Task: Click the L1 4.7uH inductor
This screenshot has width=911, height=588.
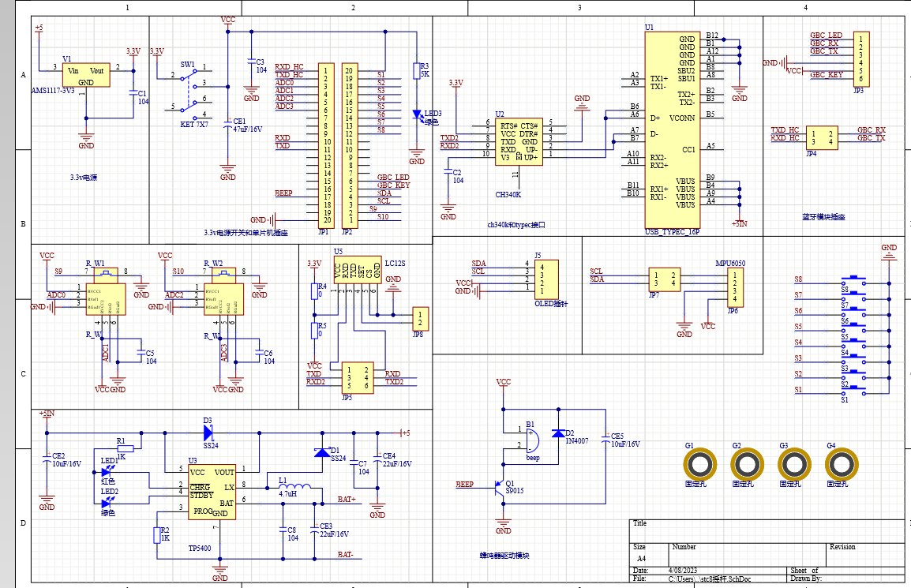Action: (297, 486)
